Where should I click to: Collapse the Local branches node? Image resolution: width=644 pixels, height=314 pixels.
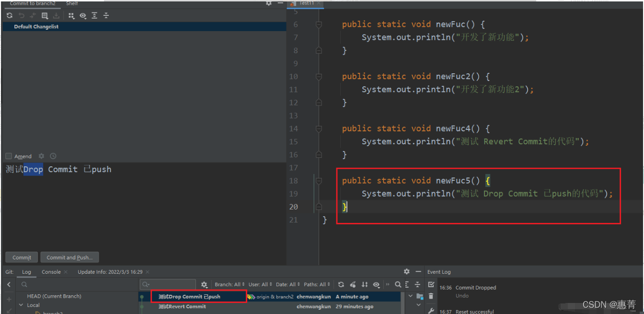coord(21,305)
